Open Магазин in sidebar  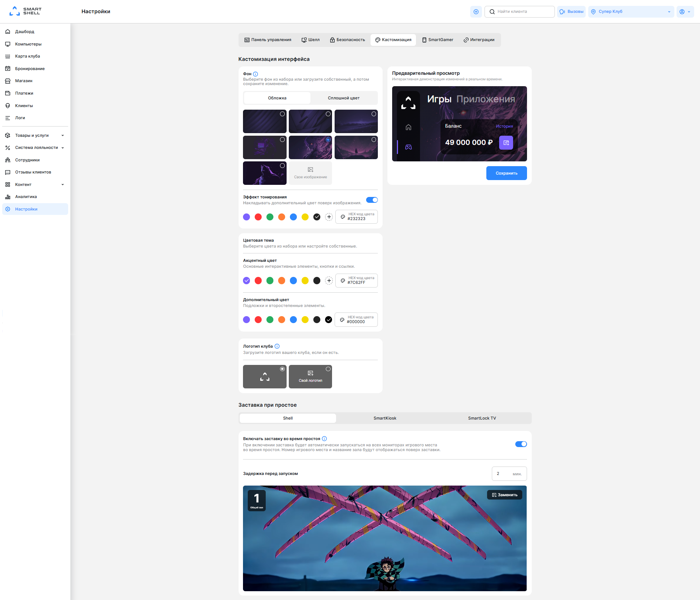coord(35,81)
